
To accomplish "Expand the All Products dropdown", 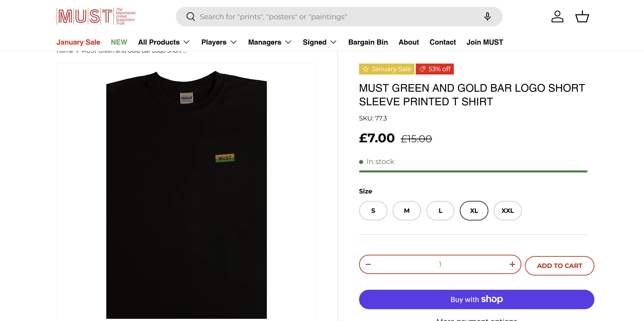I will point(164,42).
